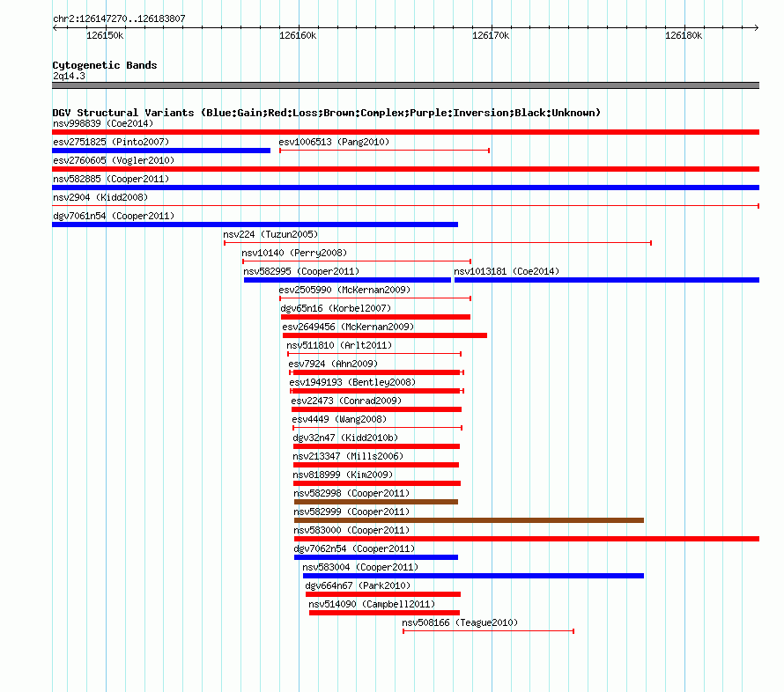
Task: Open nsv2904 (Kidd2008) variant label
Action: pos(100,197)
